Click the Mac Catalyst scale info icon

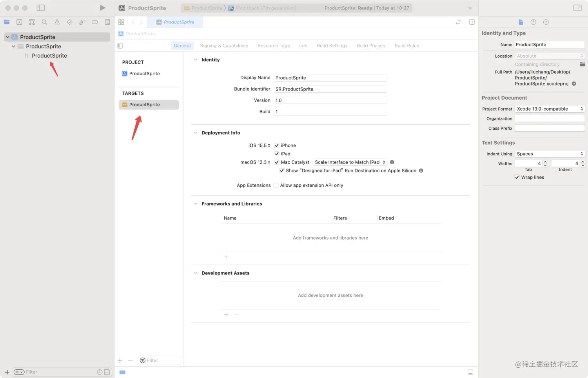point(392,162)
